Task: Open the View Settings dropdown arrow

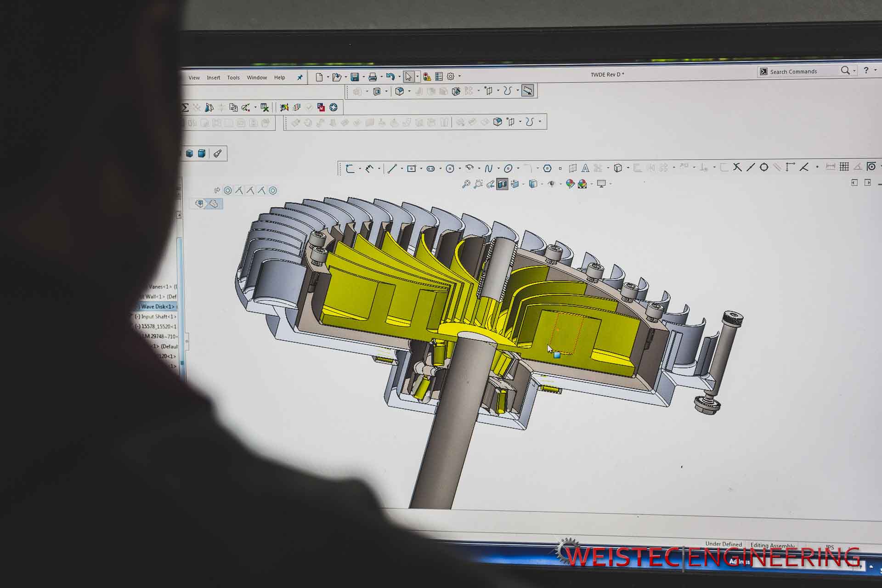Action: click(x=611, y=184)
